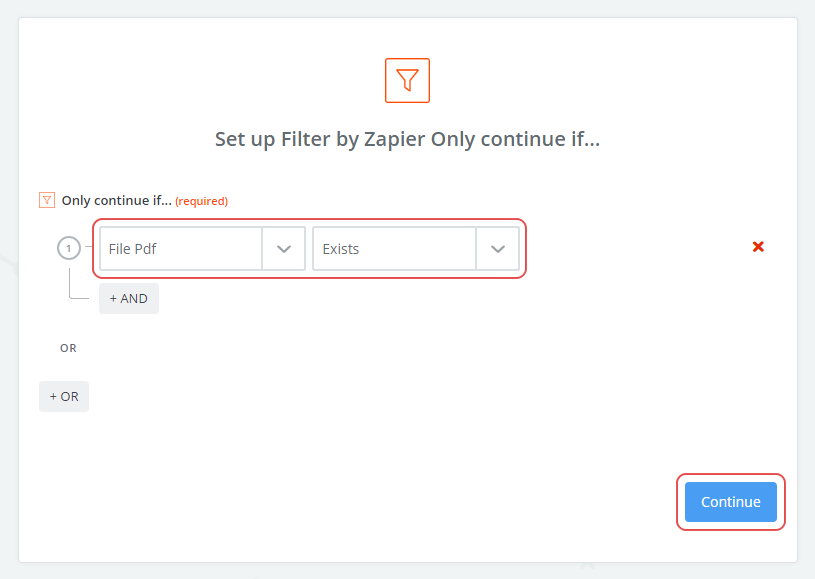Click the small filter icon beside the field label

coord(47,200)
